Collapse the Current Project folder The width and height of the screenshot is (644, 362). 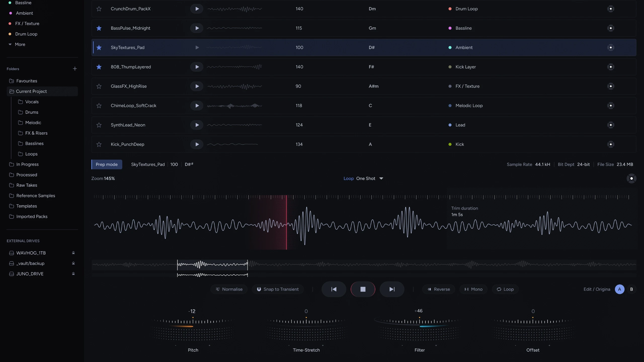point(42,92)
